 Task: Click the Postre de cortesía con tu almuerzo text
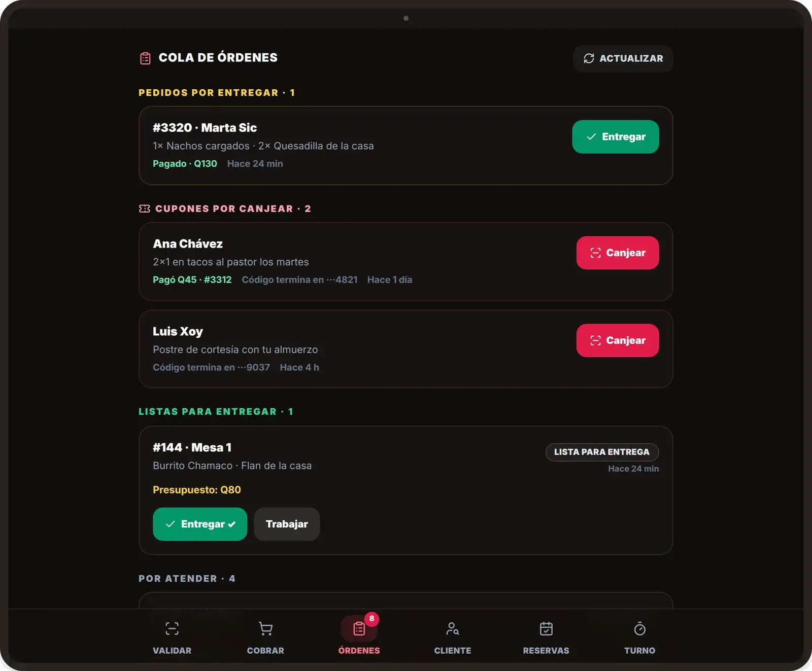(235, 349)
